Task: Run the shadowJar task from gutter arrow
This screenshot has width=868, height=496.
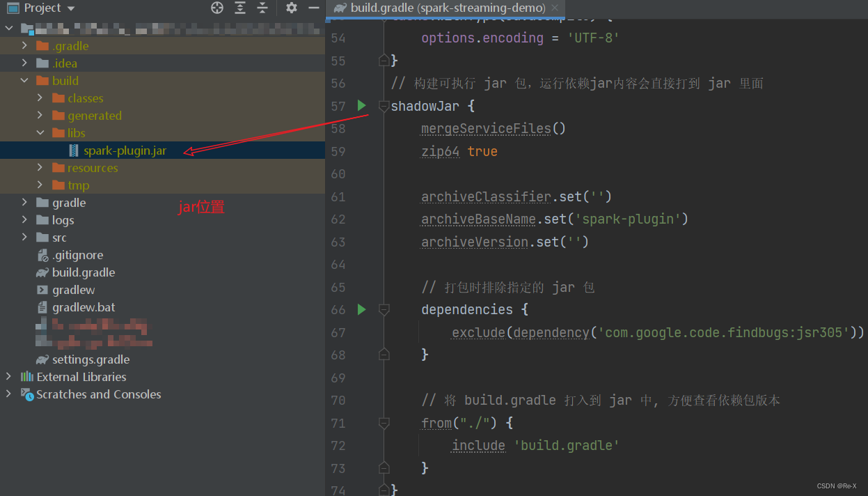Action: [x=361, y=106]
